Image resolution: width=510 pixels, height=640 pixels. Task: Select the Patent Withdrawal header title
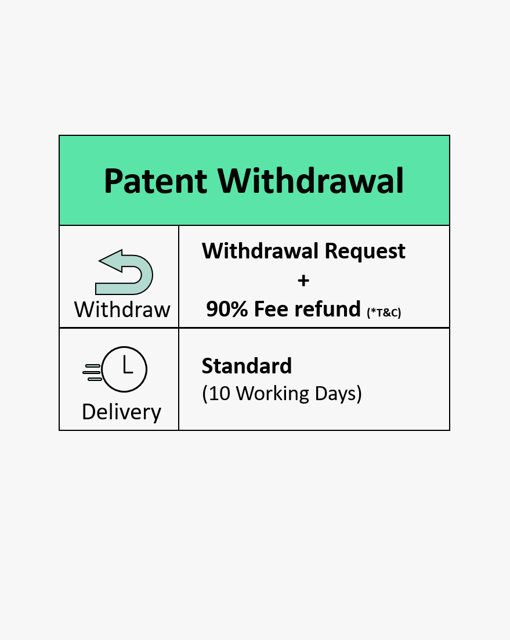click(254, 181)
